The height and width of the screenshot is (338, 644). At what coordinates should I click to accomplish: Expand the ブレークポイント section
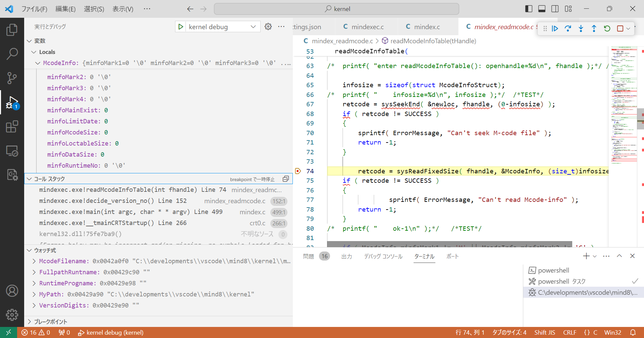[29, 322]
